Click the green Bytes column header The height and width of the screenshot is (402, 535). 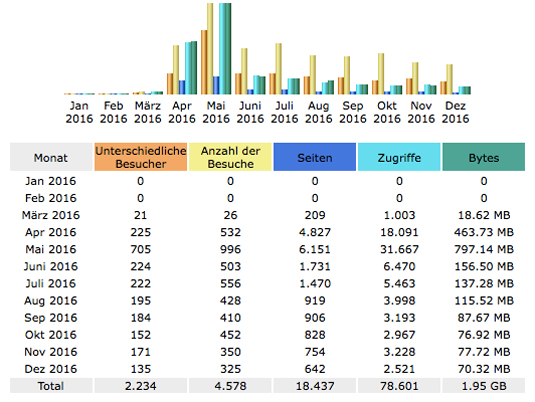coord(484,157)
